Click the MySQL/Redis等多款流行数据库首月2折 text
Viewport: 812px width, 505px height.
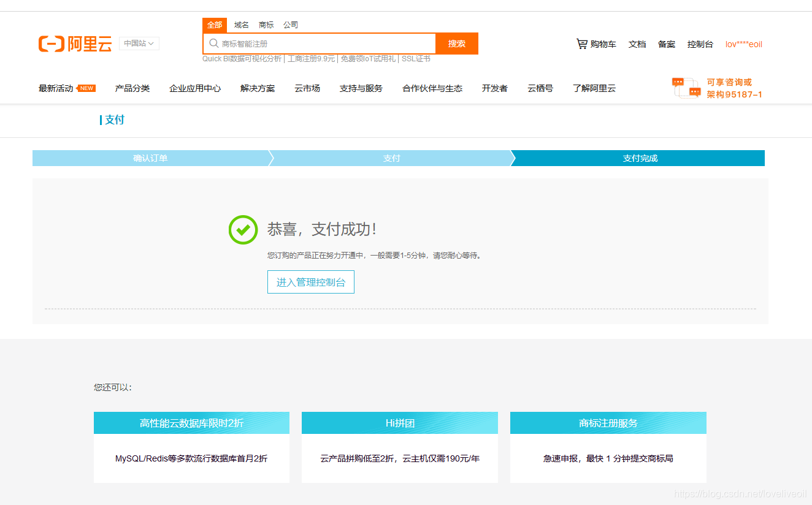coord(191,458)
